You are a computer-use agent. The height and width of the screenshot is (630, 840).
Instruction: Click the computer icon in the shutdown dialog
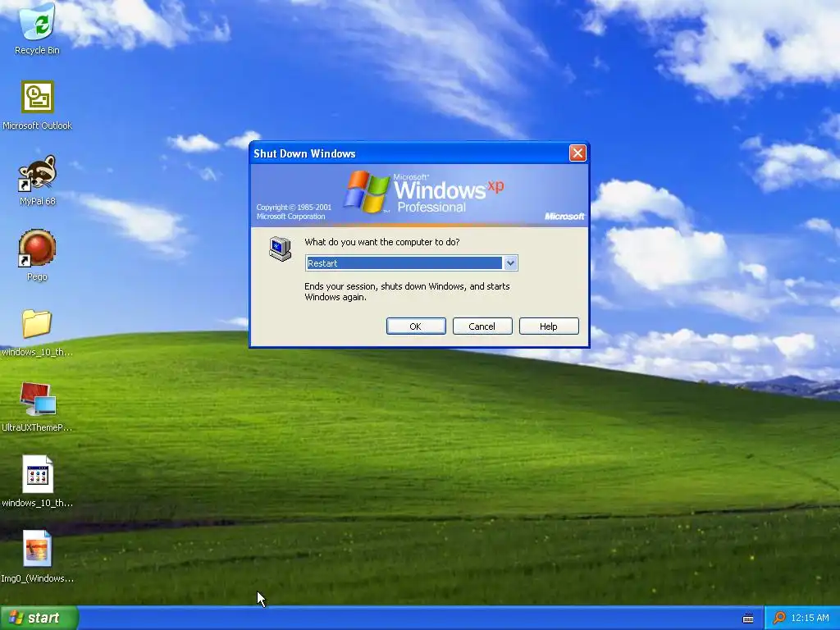tap(281, 249)
